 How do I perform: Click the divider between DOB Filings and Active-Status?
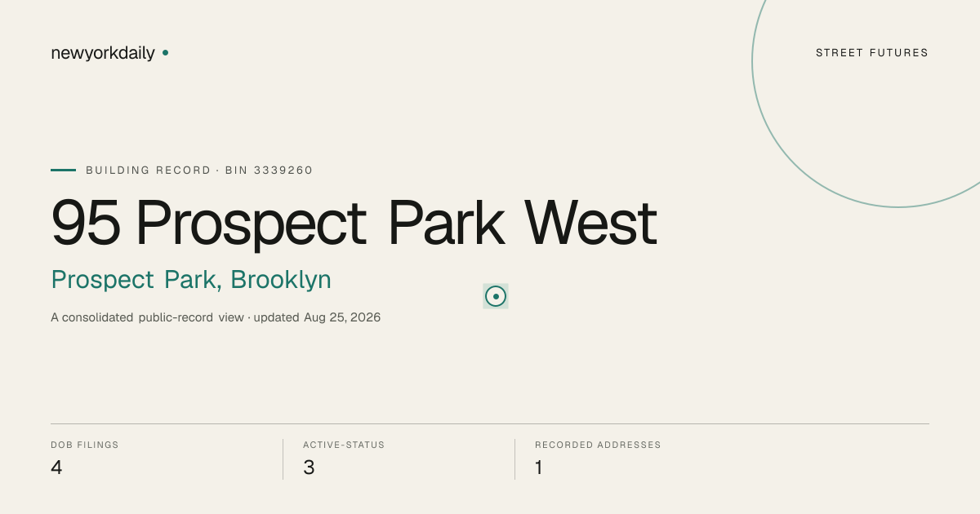click(283, 459)
